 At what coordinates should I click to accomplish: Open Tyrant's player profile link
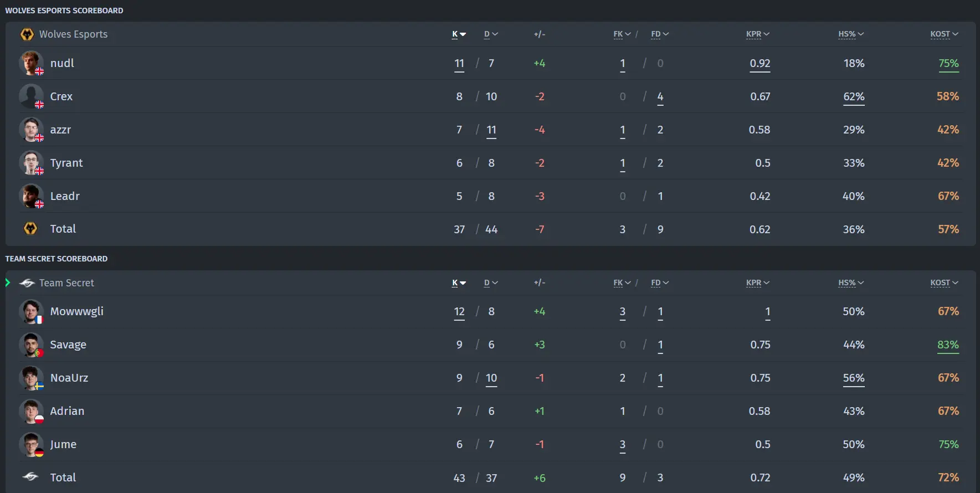[x=66, y=163]
